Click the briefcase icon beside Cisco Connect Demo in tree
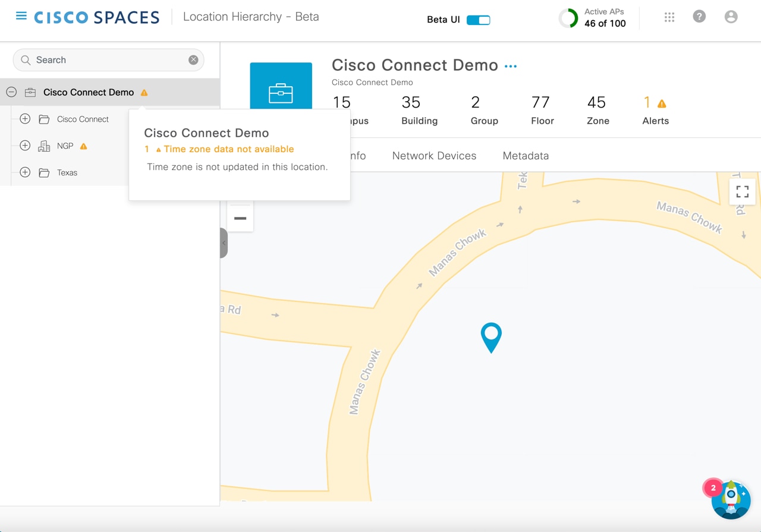Screen dimensions: 761x532 [x=30, y=92]
